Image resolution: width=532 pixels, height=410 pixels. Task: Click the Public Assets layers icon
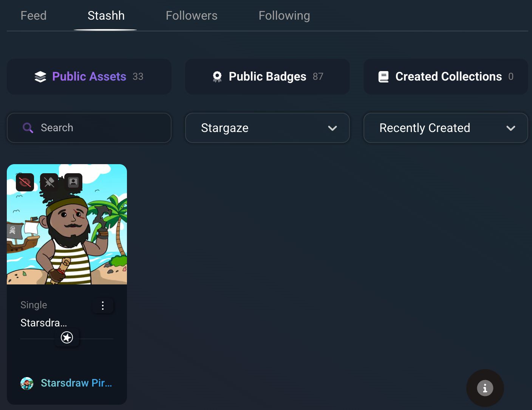(x=40, y=77)
